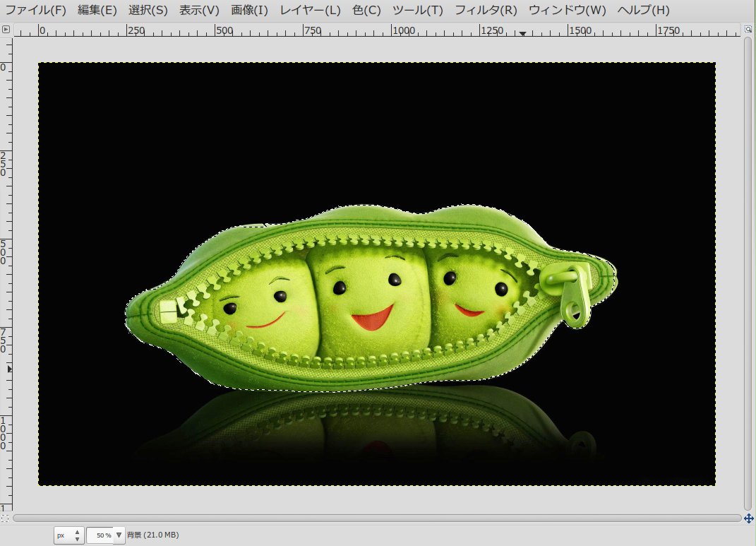Toggle zoom-on-window-resize magnifier icon

click(x=748, y=30)
